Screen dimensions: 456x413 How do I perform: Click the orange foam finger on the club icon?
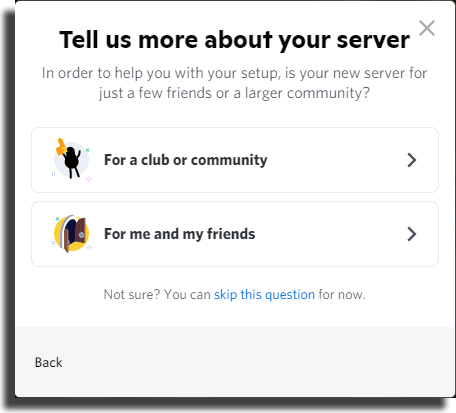coord(61,147)
